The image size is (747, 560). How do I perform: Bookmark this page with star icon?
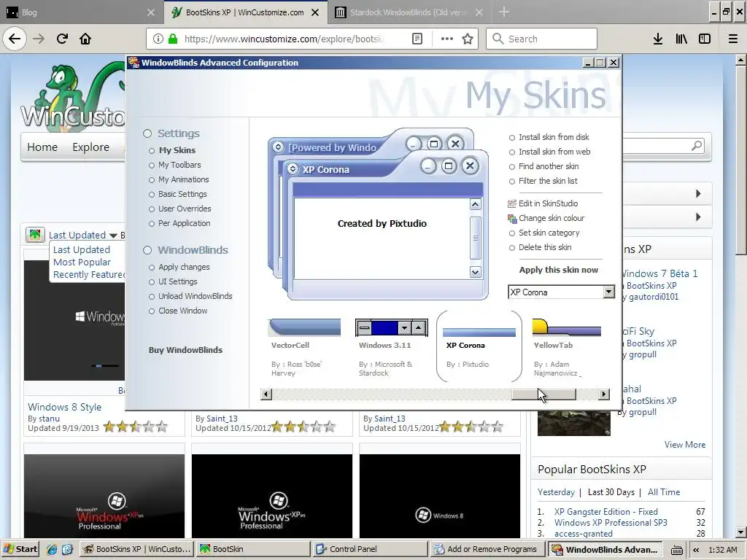click(468, 39)
